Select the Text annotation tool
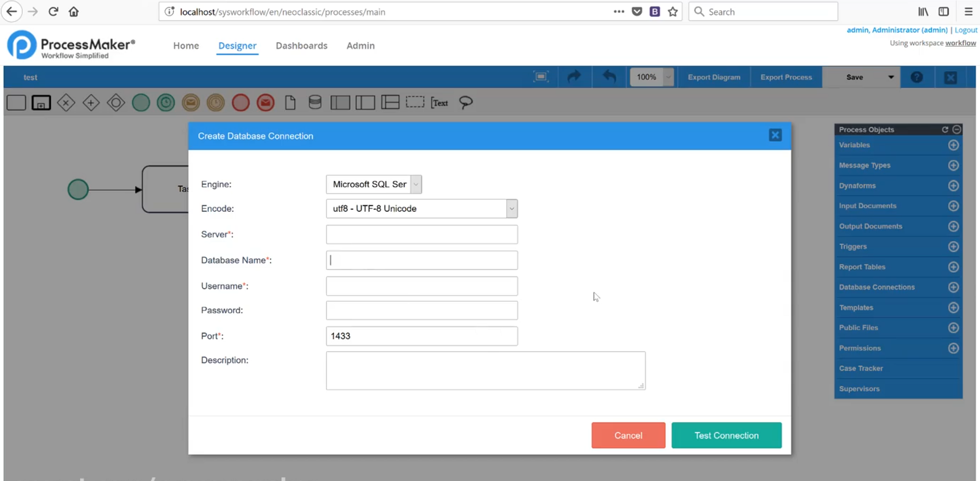Image resolution: width=980 pixels, height=481 pixels. coord(439,103)
